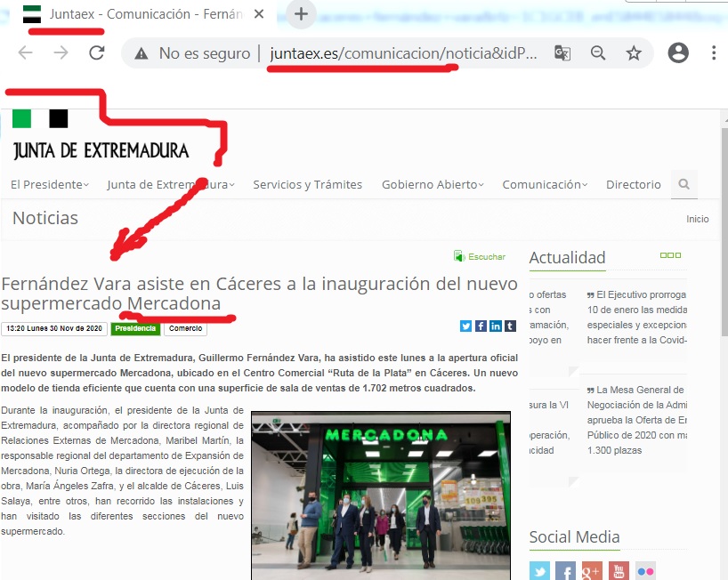This screenshot has width=728, height=580.
Task: Open the Flickr icon under Social Media
Action: [645, 570]
